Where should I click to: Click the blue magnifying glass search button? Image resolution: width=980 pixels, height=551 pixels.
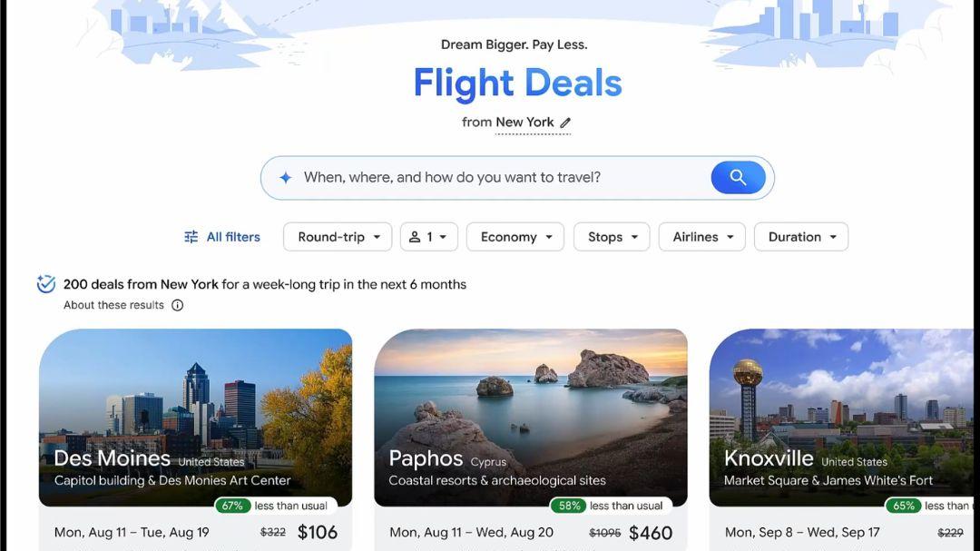[738, 178]
